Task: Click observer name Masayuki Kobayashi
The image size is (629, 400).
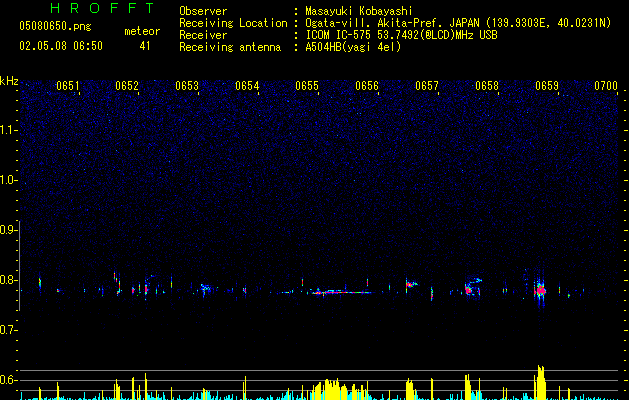Action: 358,11
